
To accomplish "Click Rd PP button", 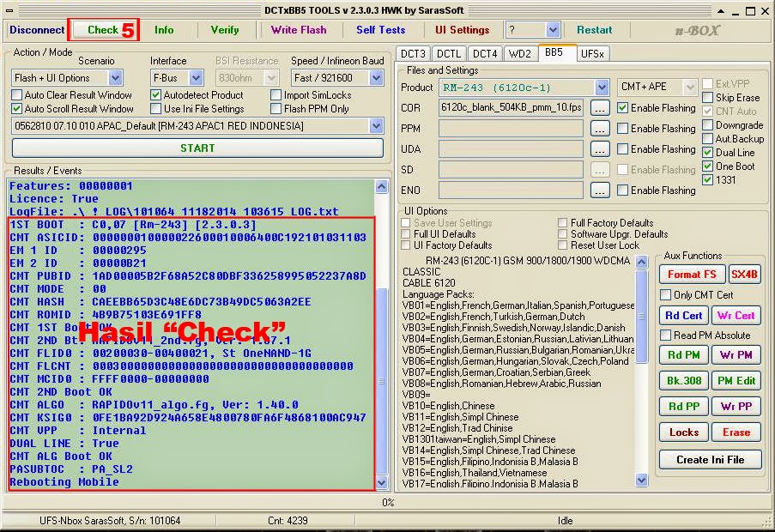I will 684,406.
